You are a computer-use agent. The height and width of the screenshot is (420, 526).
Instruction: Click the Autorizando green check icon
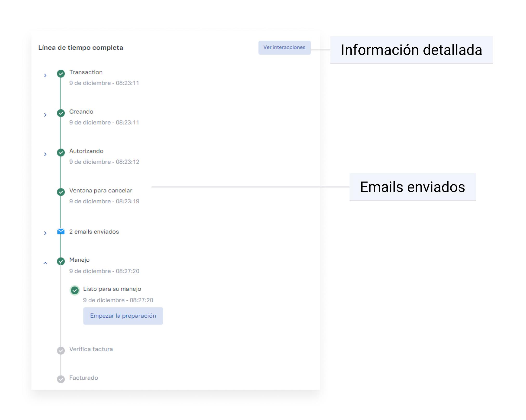pos(61,153)
